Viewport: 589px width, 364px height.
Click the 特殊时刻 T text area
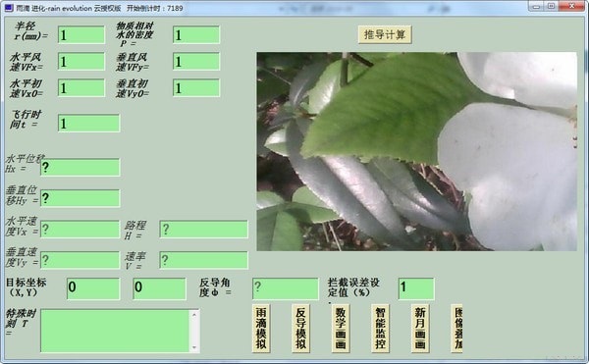tap(115, 331)
